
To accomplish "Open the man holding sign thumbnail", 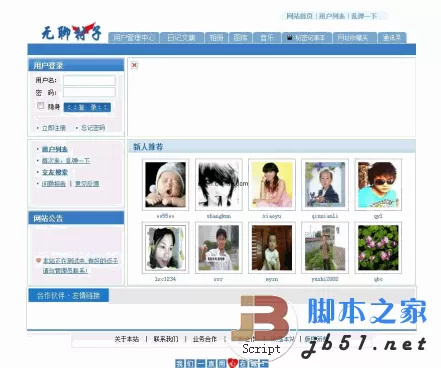I will point(219,248).
